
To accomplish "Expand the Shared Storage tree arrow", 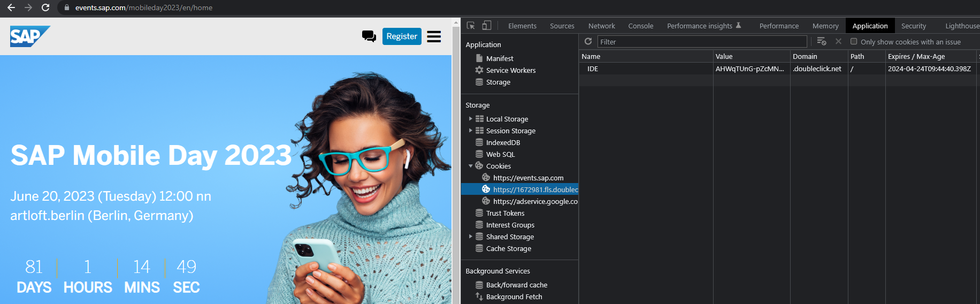I will (471, 237).
